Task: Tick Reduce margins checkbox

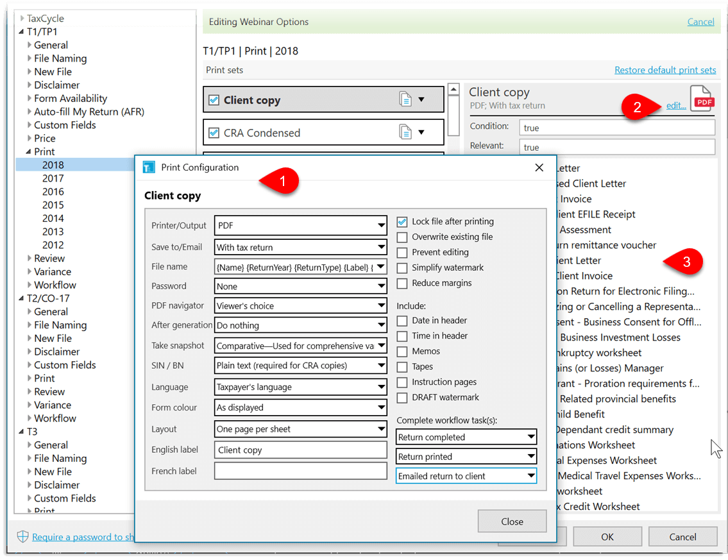Action: point(402,284)
